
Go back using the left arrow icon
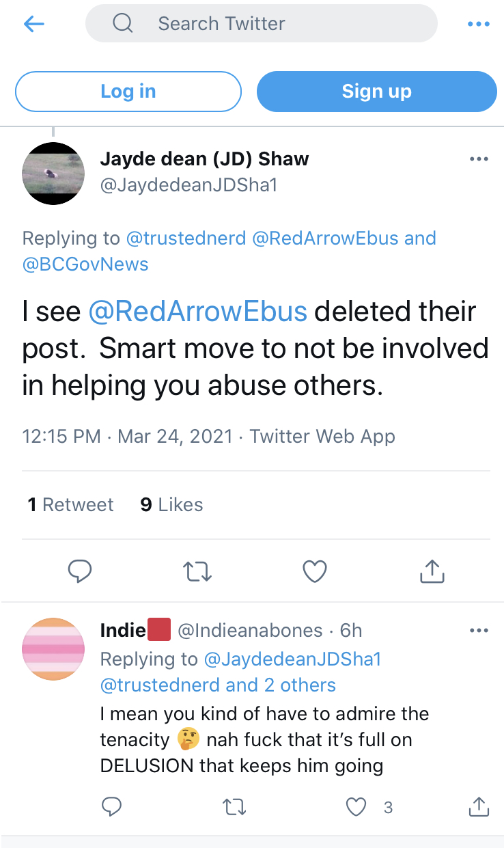point(33,24)
